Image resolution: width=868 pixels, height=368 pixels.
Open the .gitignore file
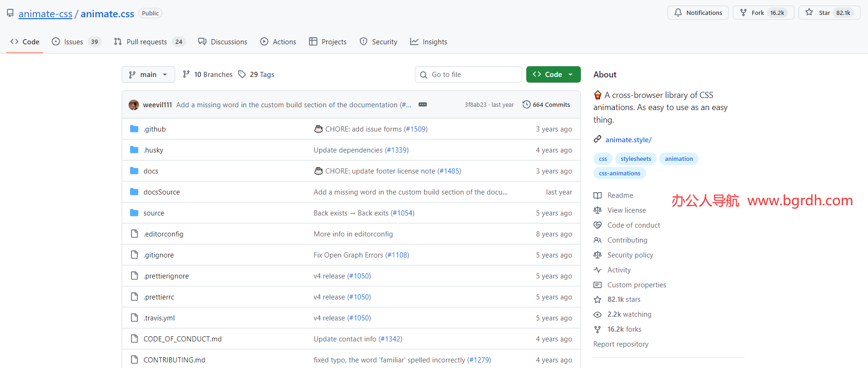[158, 255]
